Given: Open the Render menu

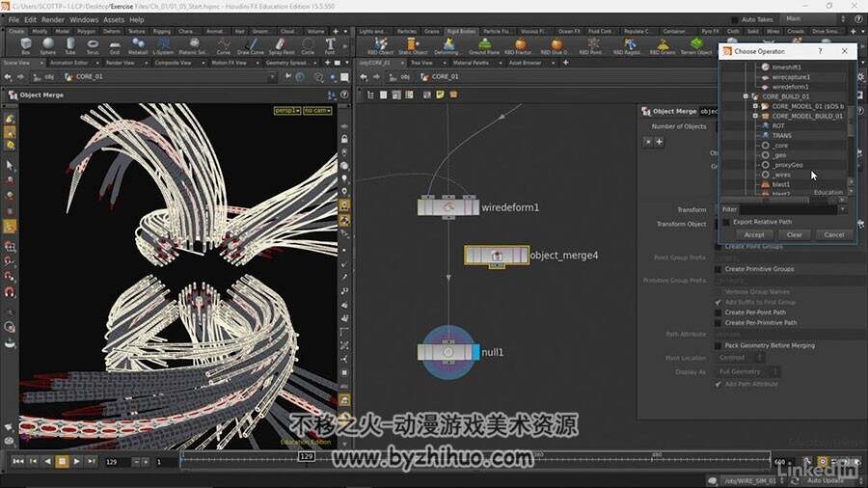Looking at the screenshot, I should (x=53, y=19).
